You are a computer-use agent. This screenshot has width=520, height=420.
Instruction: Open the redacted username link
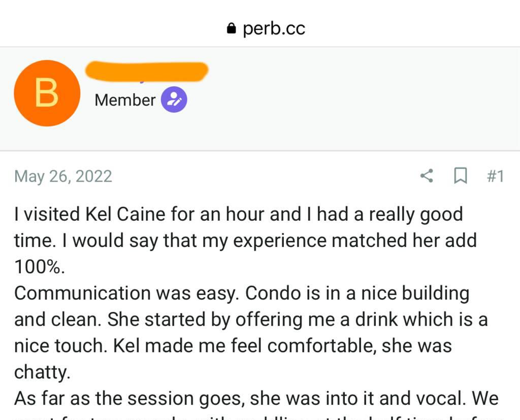[147, 71]
